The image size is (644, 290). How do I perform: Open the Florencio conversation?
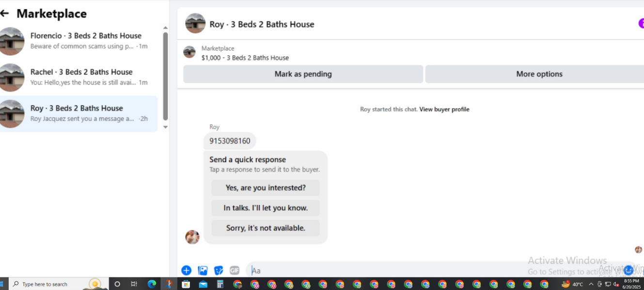click(79, 41)
